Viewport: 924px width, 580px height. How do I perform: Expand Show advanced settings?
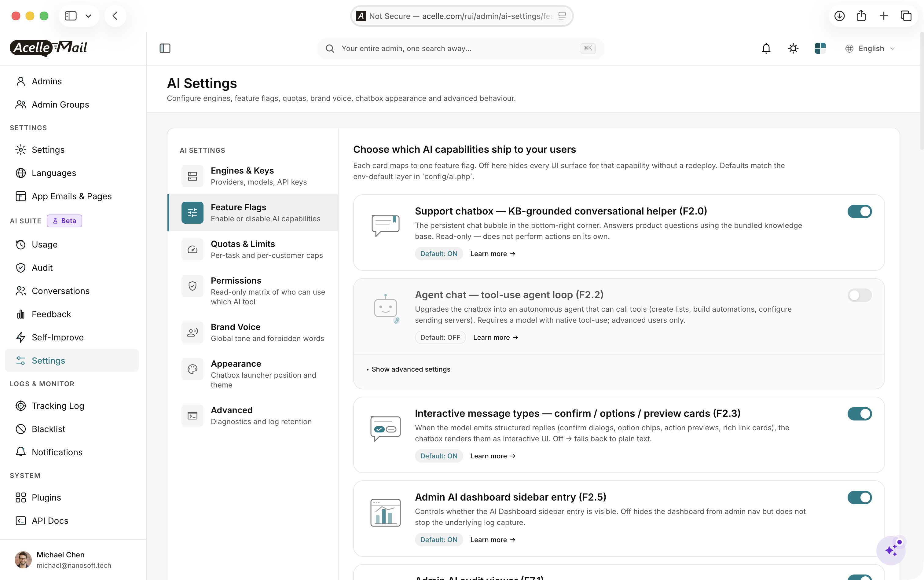[408, 369]
